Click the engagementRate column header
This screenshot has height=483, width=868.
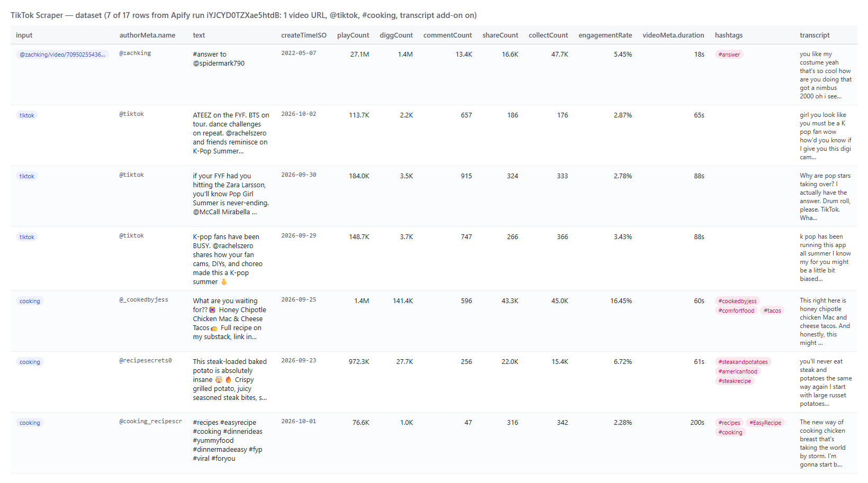(605, 35)
